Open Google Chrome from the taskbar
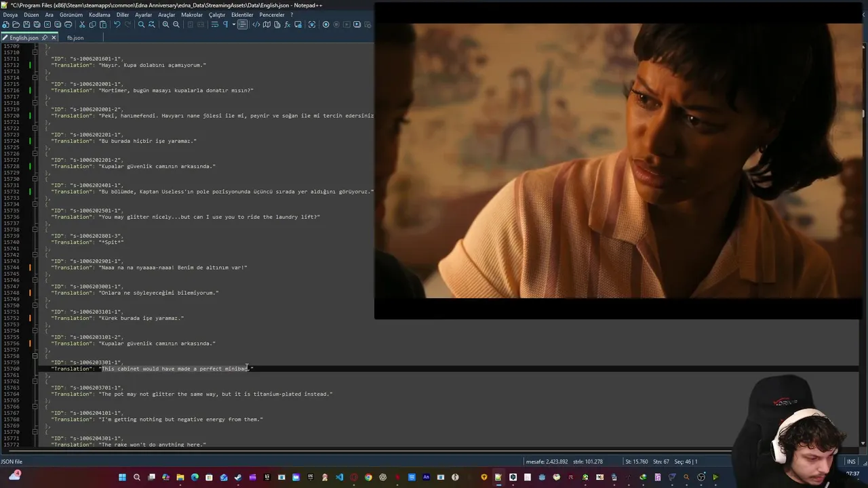Viewport: 868px width, 488px height. [x=368, y=477]
